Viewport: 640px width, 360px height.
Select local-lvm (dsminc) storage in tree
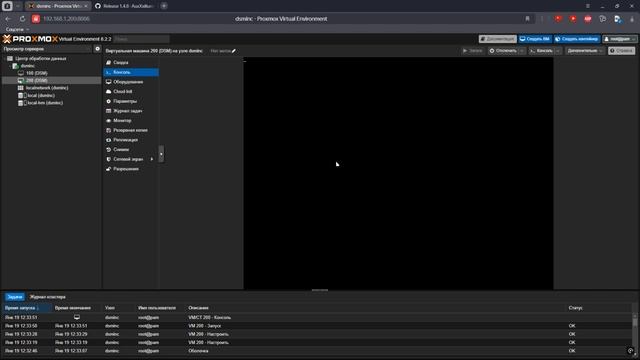45,103
